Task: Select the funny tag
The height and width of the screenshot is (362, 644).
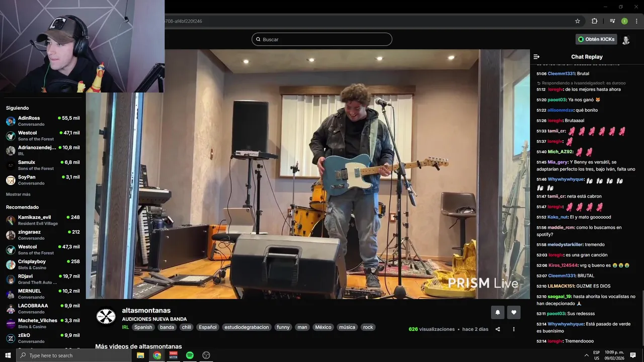Action: pos(283,327)
